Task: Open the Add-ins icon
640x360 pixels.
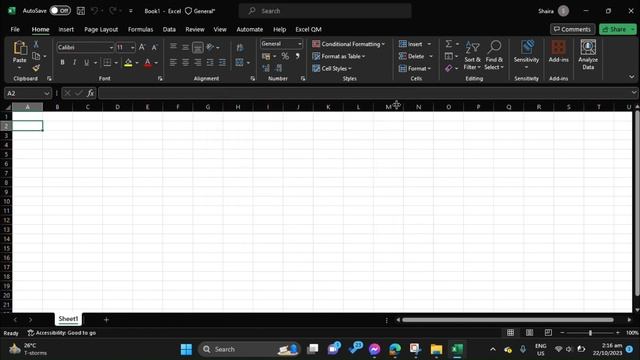Action: (558, 51)
